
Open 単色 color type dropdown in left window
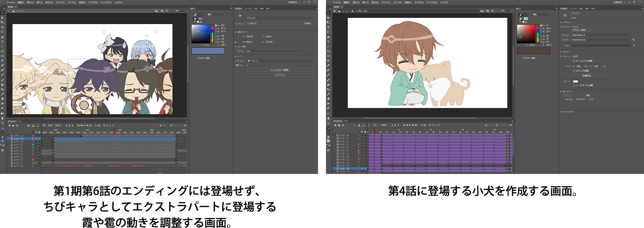[x=216, y=15]
